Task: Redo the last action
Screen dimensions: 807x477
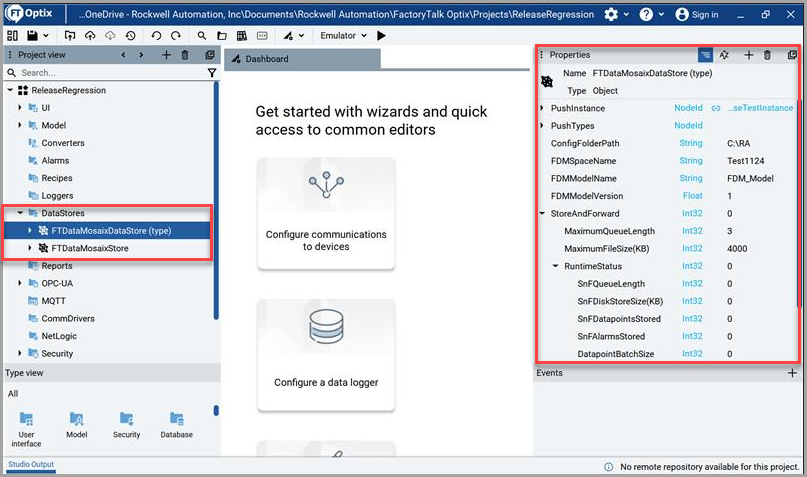Action: coord(176,36)
